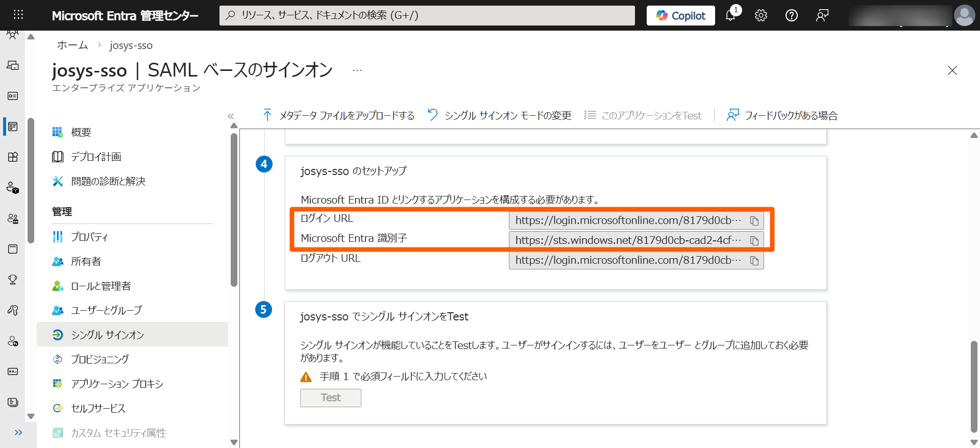Open the more options ellipsis by title
980x448 pixels.
pos(357,70)
